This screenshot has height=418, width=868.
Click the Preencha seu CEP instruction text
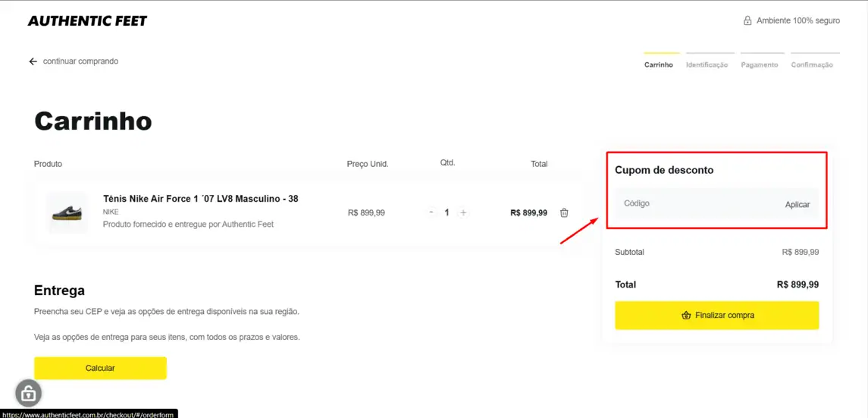167,312
